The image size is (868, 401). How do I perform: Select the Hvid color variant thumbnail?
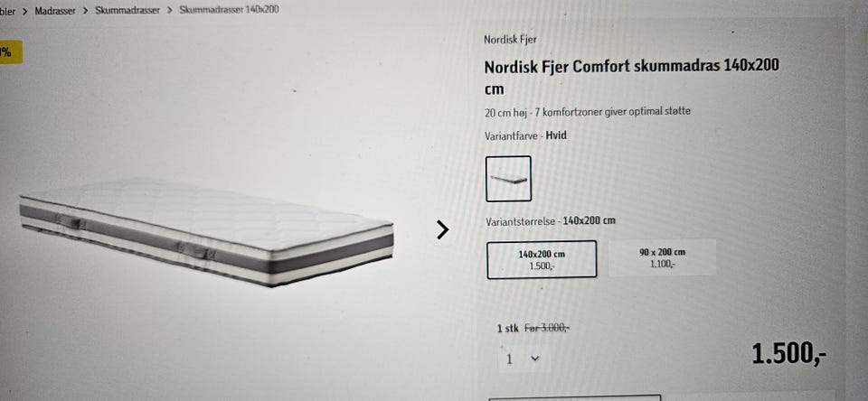coord(508,179)
